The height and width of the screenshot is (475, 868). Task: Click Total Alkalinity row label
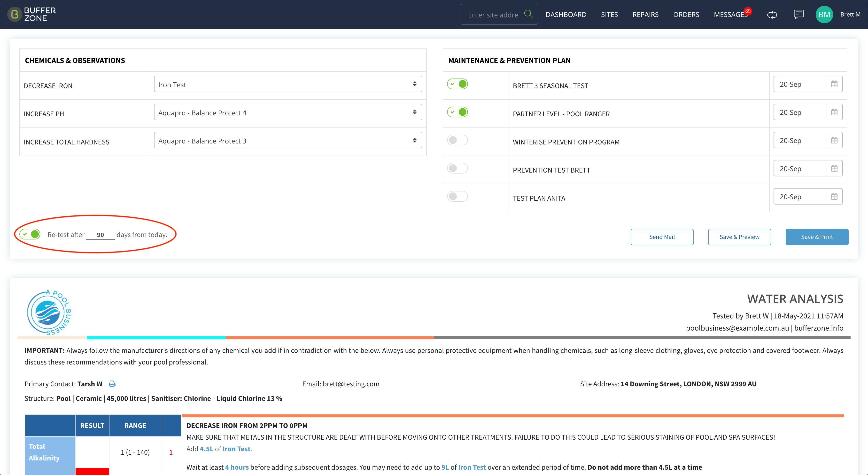coord(50,452)
